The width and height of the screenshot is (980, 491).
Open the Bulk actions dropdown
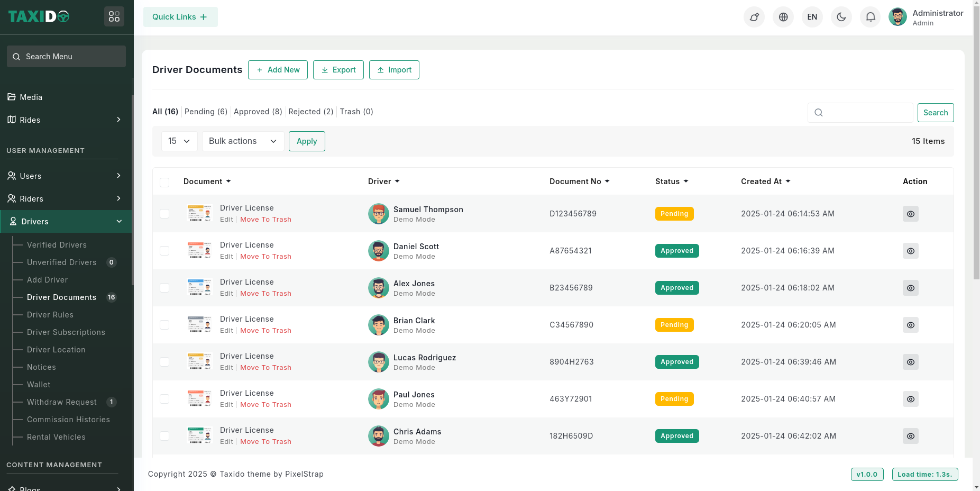[243, 141]
